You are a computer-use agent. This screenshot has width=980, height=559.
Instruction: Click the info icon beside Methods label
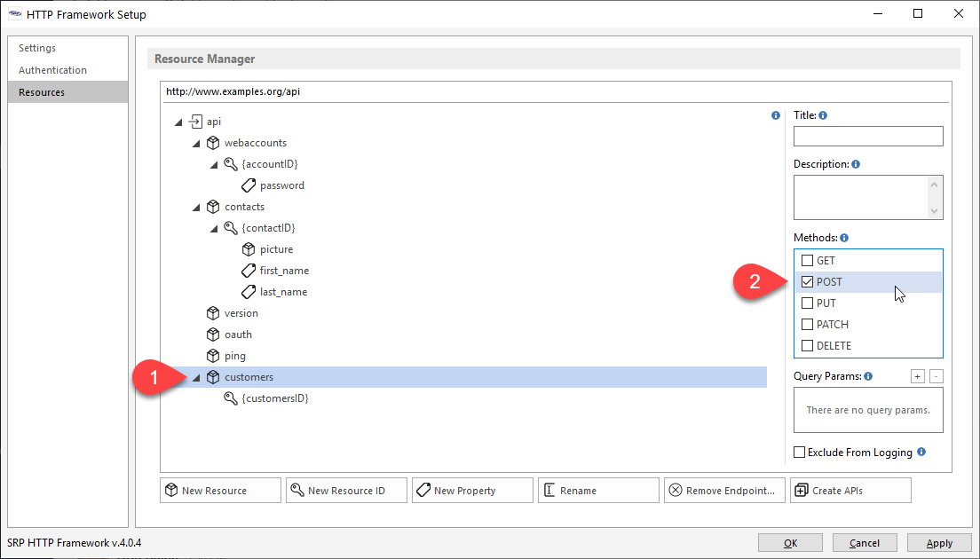(844, 238)
